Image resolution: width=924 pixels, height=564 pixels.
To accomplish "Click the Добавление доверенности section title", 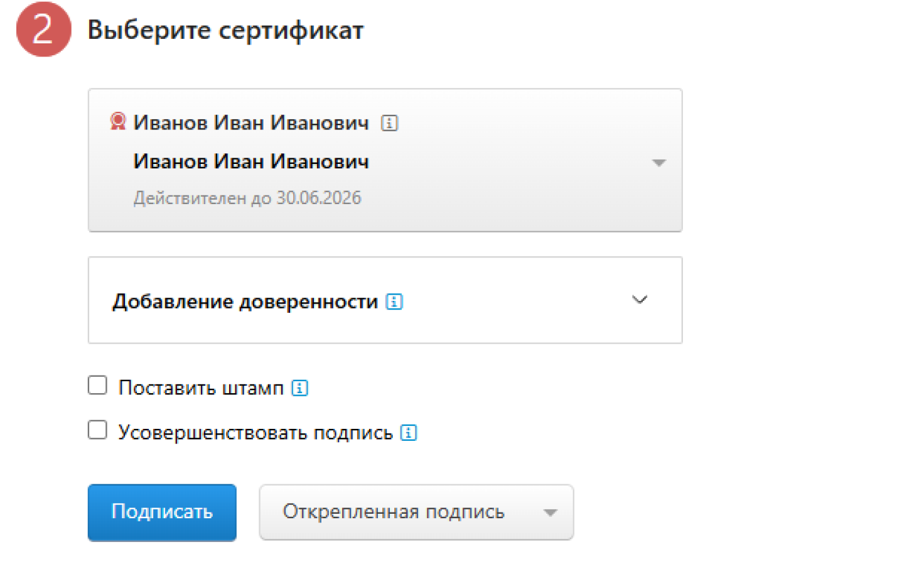I will (x=245, y=302).
